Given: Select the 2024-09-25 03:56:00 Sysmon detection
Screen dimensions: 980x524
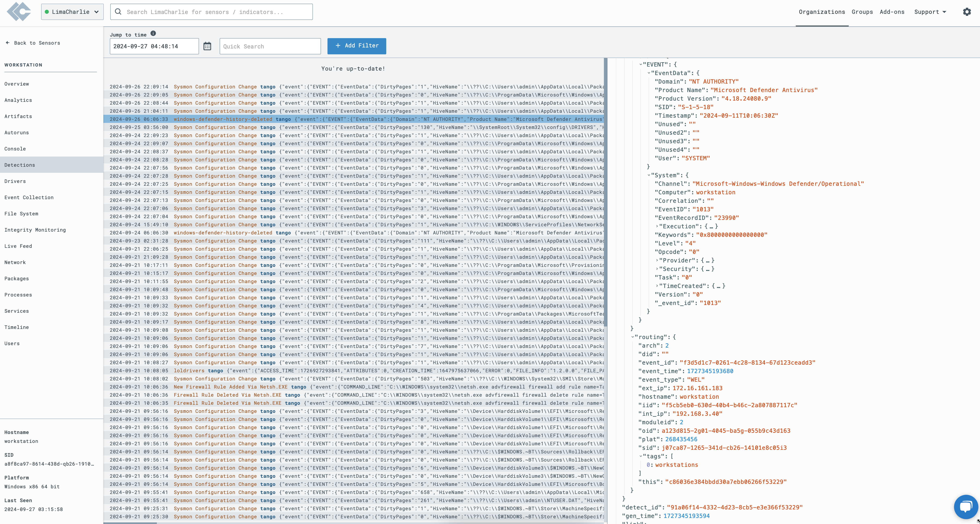Looking at the screenshot, I should pyautogui.click(x=353, y=128).
